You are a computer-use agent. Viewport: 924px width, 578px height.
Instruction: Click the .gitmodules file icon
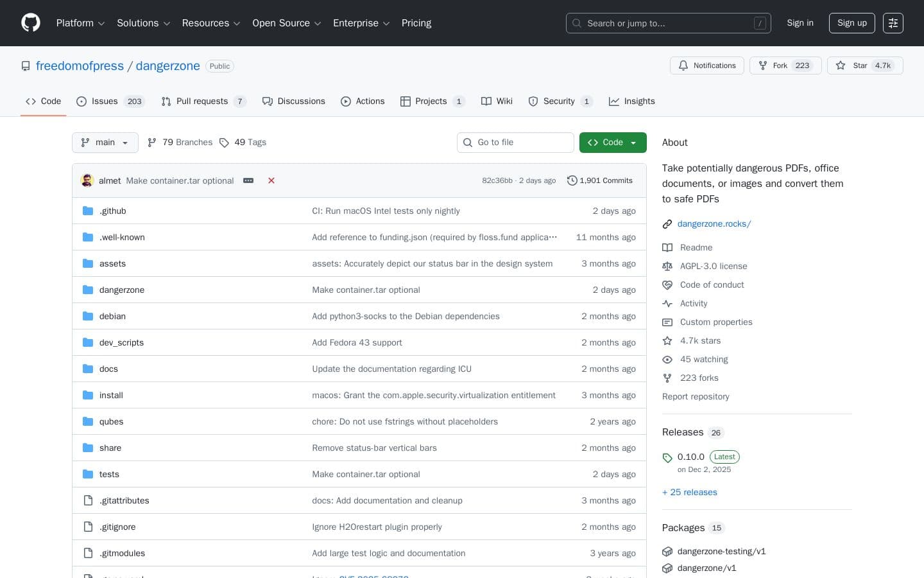tap(88, 553)
